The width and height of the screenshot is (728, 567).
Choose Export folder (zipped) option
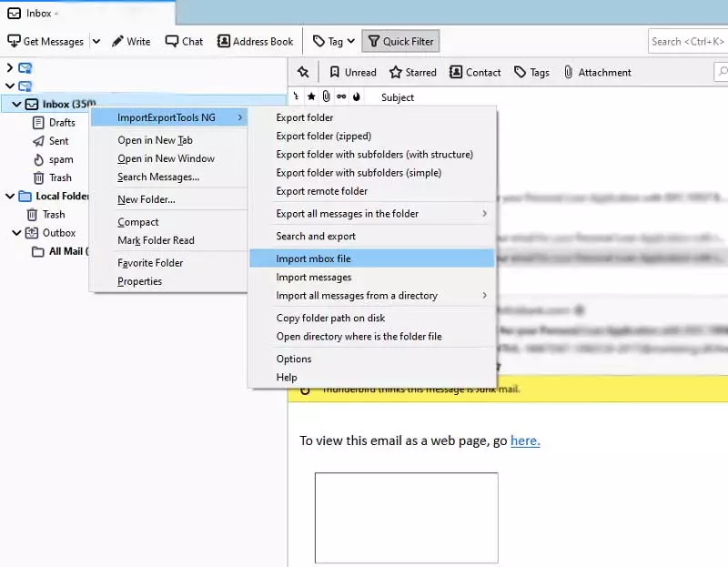(323, 136)
